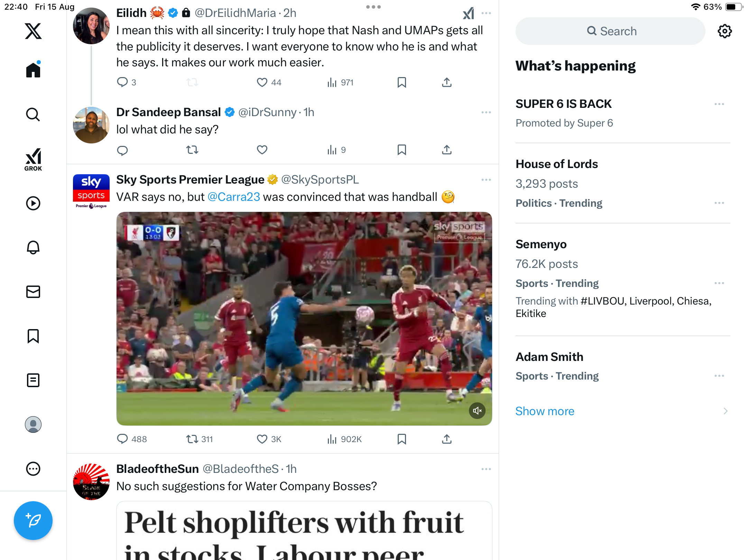Viewport: 747px width, 560px height.
Task: Tap the compose new post button
Action: coord(33,521)
